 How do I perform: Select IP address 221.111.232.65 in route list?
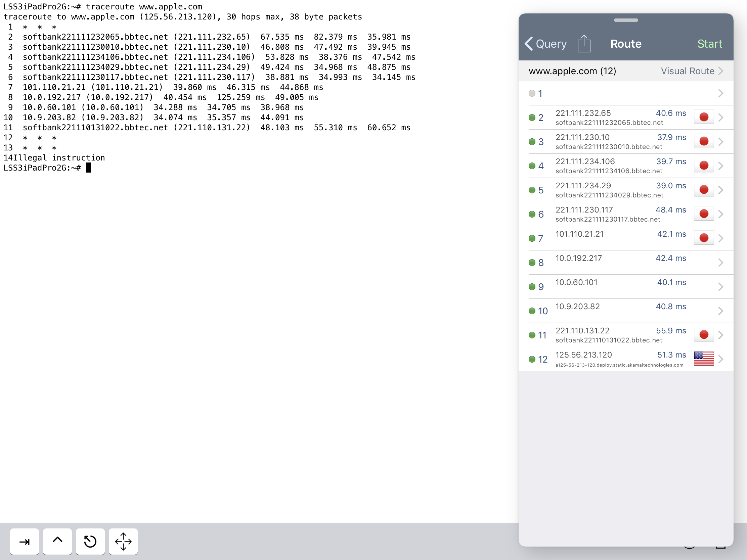(583, 113)
